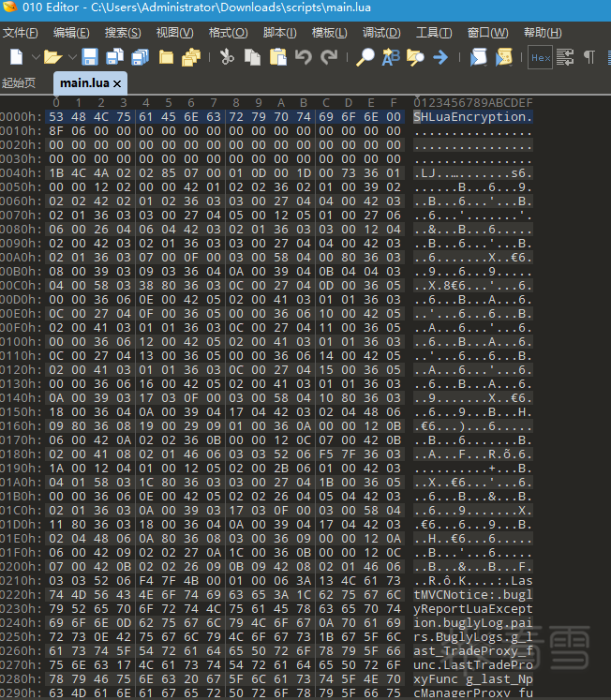Open the 文件(F) menu
Screen dimensions: 611x700
[x=20, y=33]
